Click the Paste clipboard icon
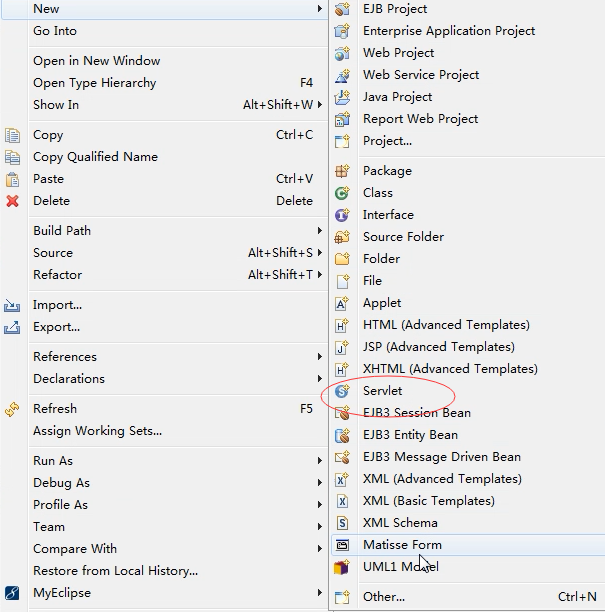This screenshot has height=612, width=605. pyautogui.click(x=12, y=179)
